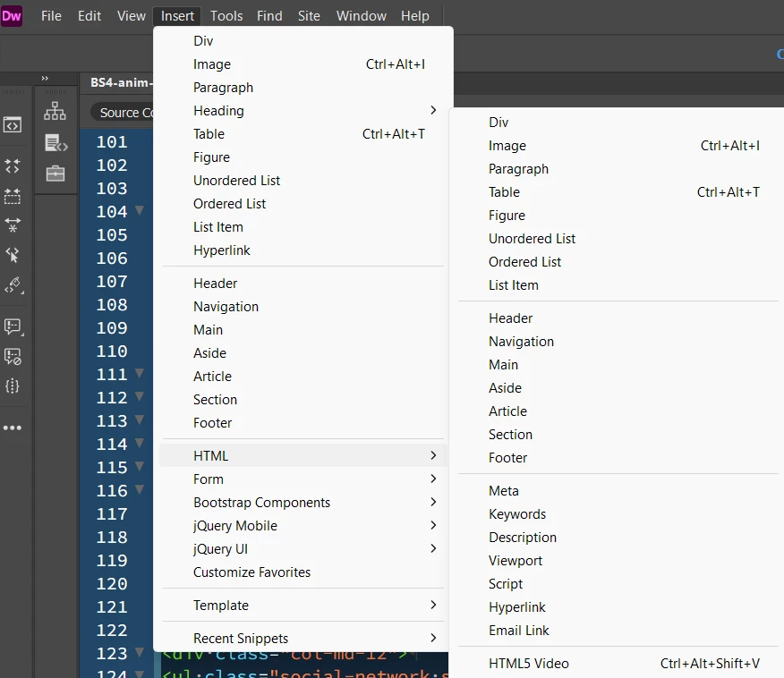Screen dimensions: 784x678
Task: Choose Unordered List in the Insert menu
Action: (x=303, y=181)
